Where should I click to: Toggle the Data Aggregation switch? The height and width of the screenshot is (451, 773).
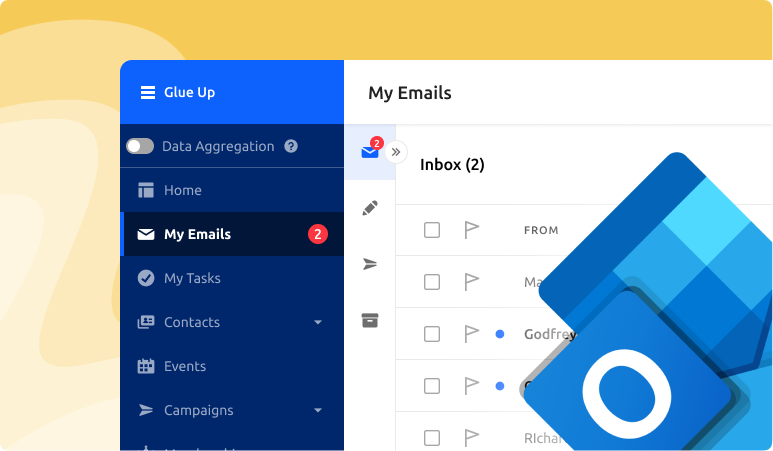pyautogui.click(x=140, y=146)
